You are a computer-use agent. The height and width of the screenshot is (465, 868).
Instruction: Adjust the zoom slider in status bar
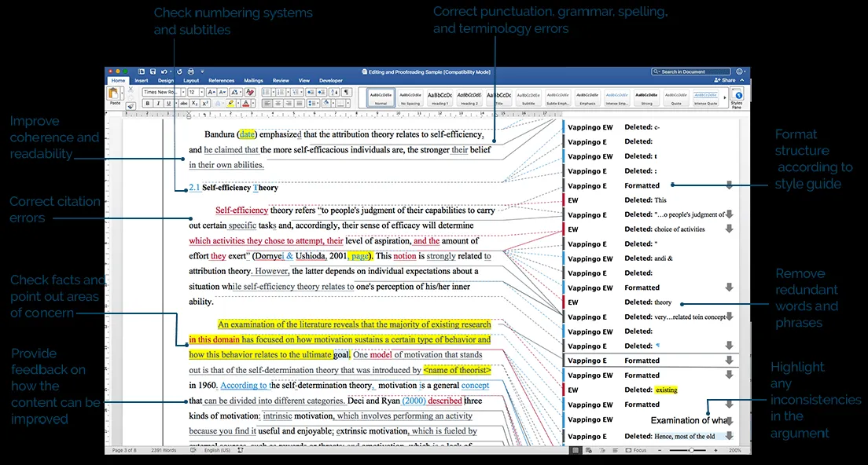pyautogui.click(x=691, y=451)
